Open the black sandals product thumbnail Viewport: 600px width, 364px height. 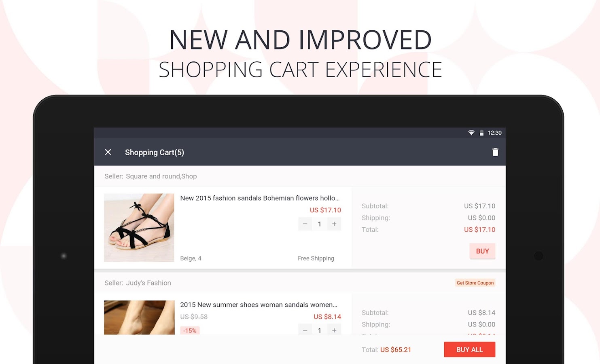(139, 228)
